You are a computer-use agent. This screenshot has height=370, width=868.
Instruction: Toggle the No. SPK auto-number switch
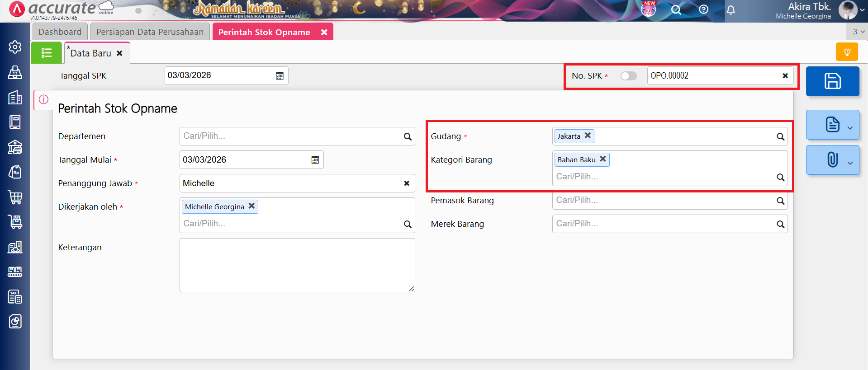(628, 76)
